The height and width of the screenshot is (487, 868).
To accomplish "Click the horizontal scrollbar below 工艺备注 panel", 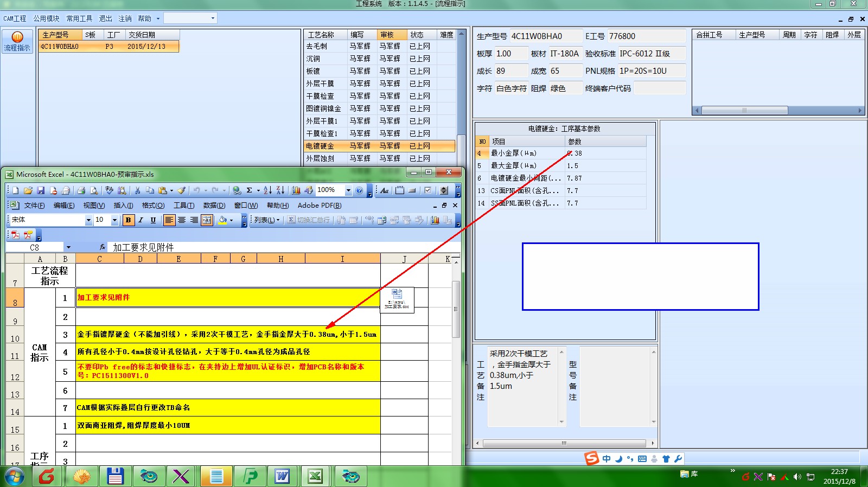I will point(564,443).
